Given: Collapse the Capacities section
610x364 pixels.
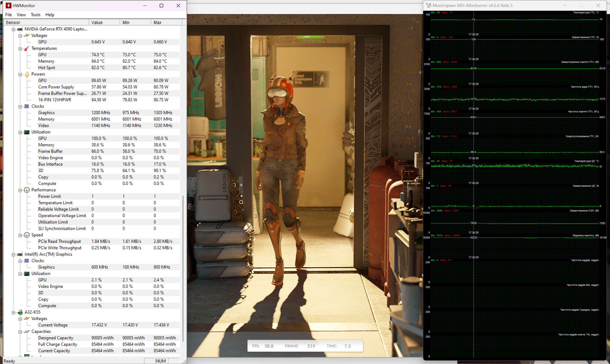Looking at the screenshot, I should click(x=20, y=332).
